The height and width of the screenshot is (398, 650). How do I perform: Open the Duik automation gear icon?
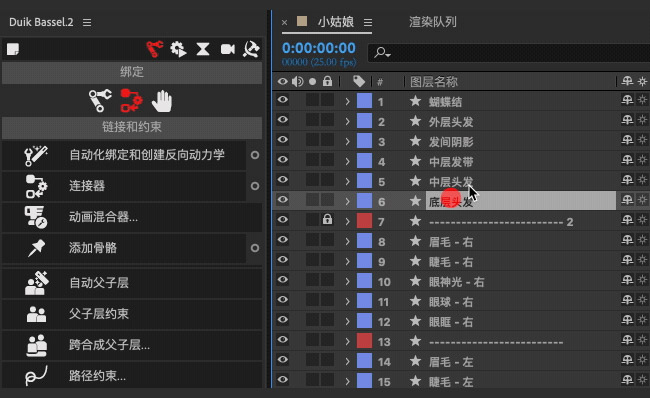179,49
